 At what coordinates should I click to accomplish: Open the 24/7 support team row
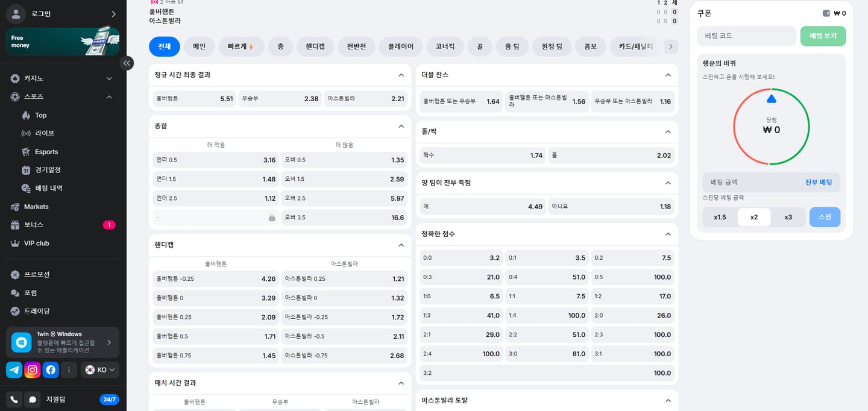(x=63, y=399)
